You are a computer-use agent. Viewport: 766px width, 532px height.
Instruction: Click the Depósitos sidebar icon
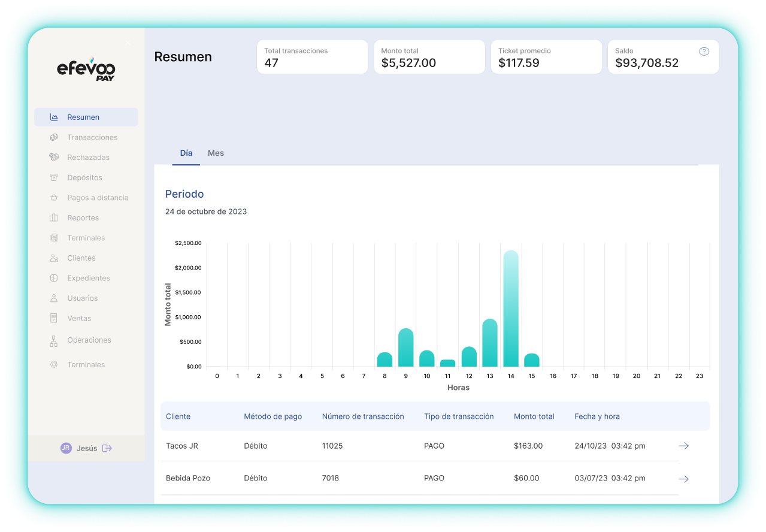pos(54,178)
